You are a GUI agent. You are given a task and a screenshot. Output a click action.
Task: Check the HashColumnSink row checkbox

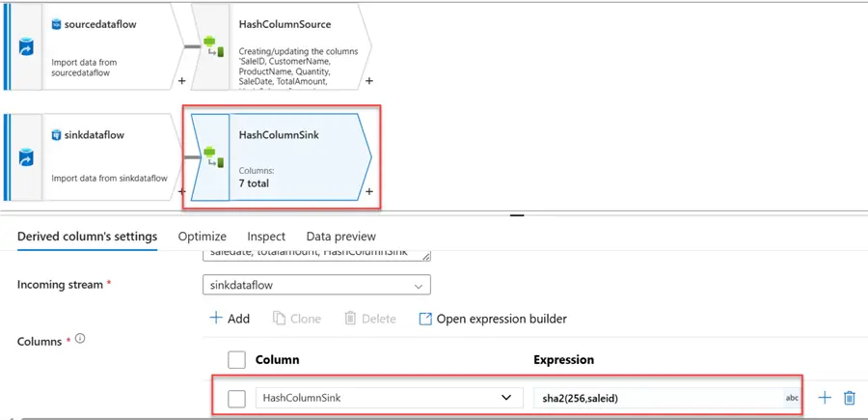coord(236,398)
